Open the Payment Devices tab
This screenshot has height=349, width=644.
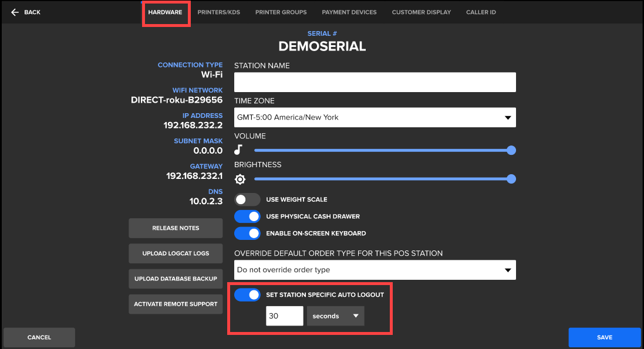349,12
